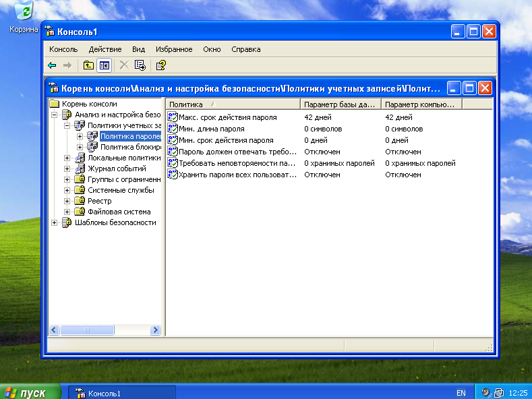
Task: Expand the Политика блокировки node
Action: click(80, 147)
